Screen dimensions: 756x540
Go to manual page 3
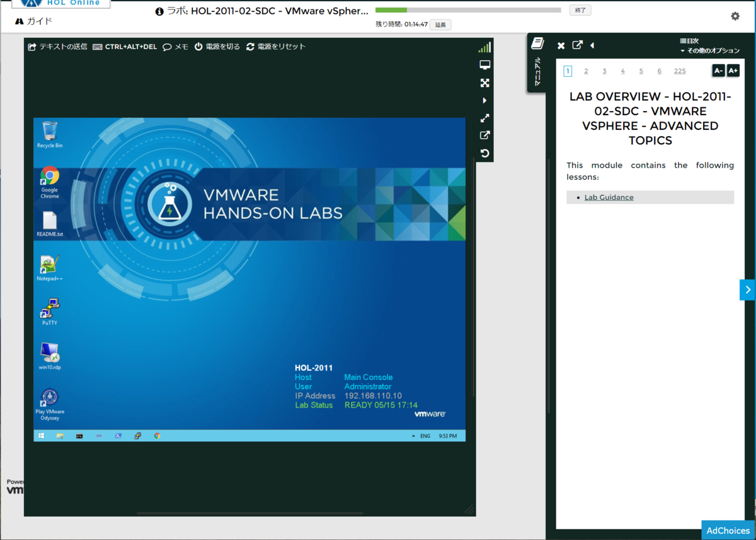click(604, 71)
